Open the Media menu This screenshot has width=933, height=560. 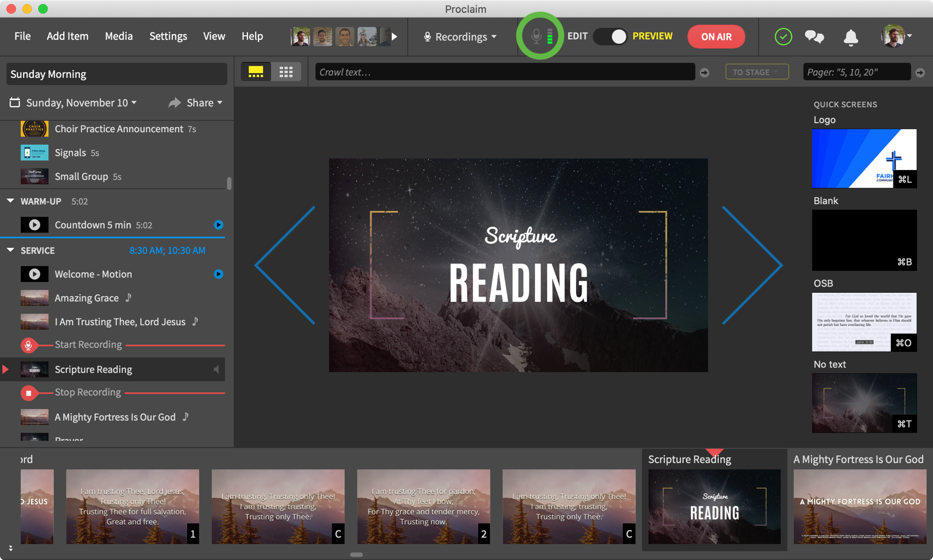(119, 36)
